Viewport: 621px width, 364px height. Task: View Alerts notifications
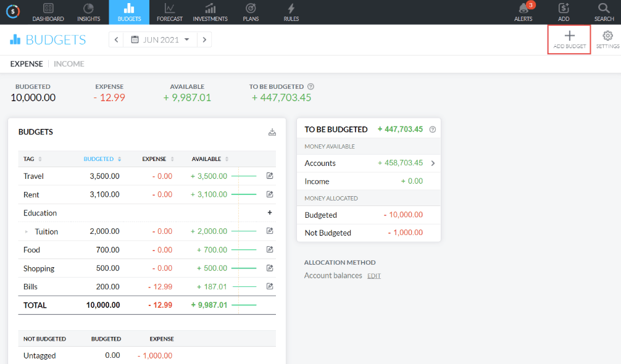pyautogui.click(x=523, y=12)
